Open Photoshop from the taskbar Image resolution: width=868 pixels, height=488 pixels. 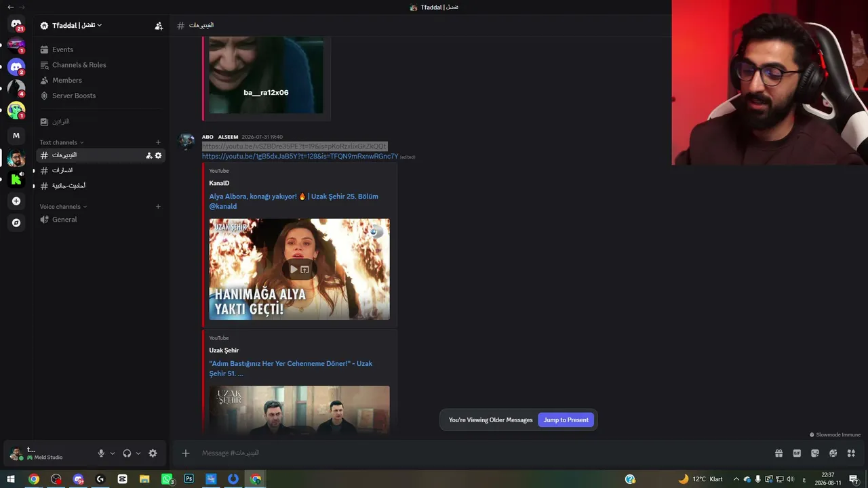189,479
